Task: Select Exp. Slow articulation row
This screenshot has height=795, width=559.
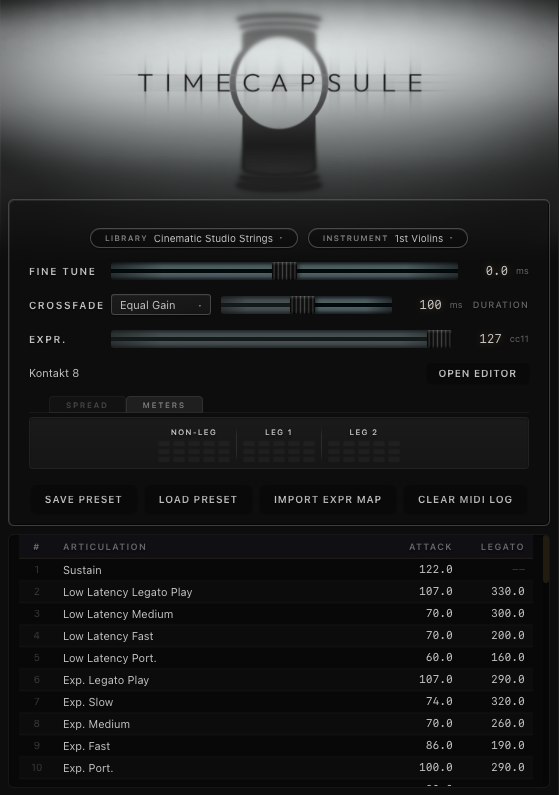Action: tap(276, 702)
